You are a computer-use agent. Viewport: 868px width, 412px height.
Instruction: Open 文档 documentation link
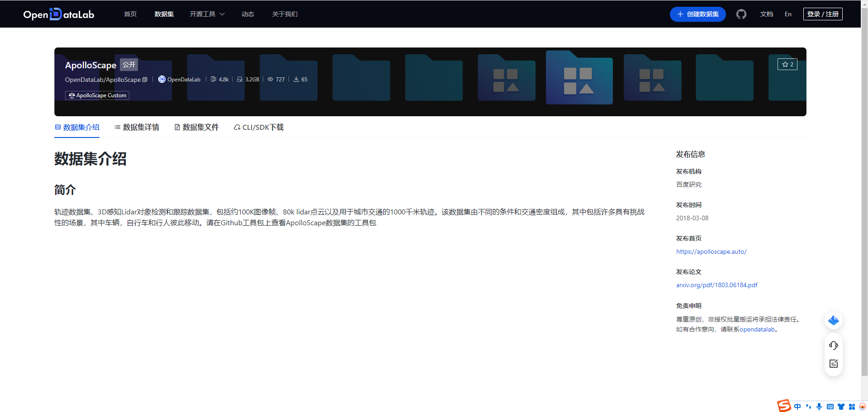click(767, 14)
